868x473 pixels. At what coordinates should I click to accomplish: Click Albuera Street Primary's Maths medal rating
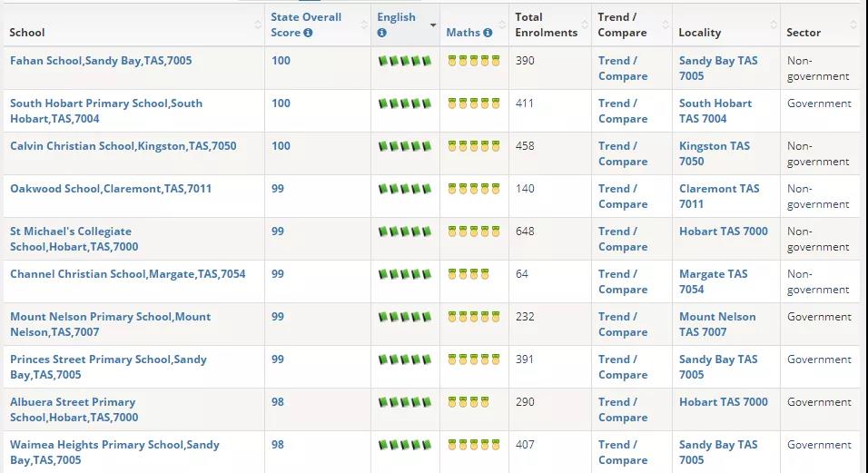point(462,402)
